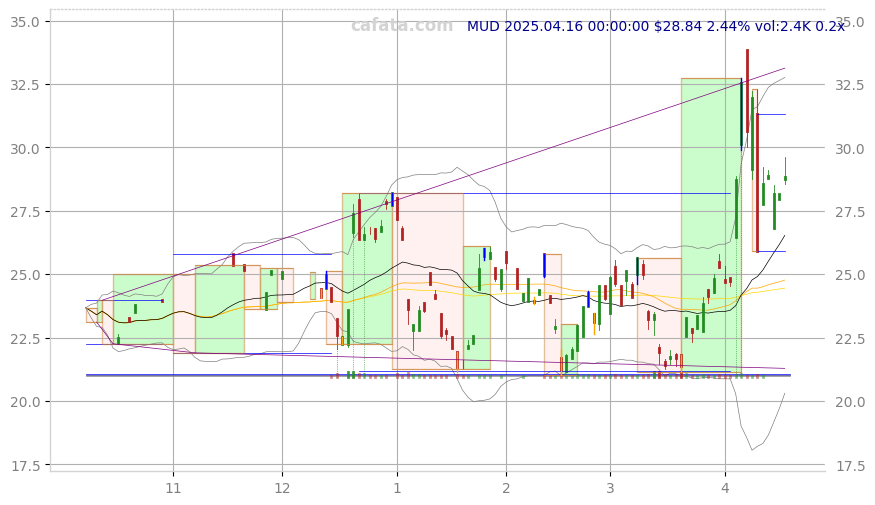The width and height of the screenshot is (875, 505).
Task: Click the month 3 label on the x-axis
Action: tap(610, 488)
